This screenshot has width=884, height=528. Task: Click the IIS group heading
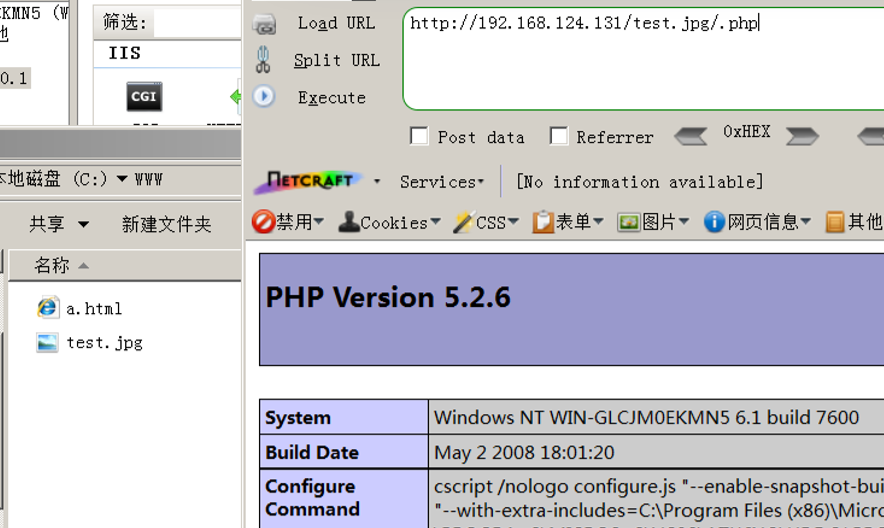pyautogui.click(x=124, y=53)
